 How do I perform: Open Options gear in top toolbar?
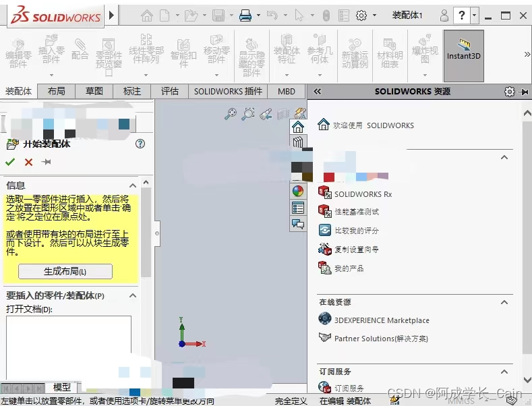coord(361,16)
